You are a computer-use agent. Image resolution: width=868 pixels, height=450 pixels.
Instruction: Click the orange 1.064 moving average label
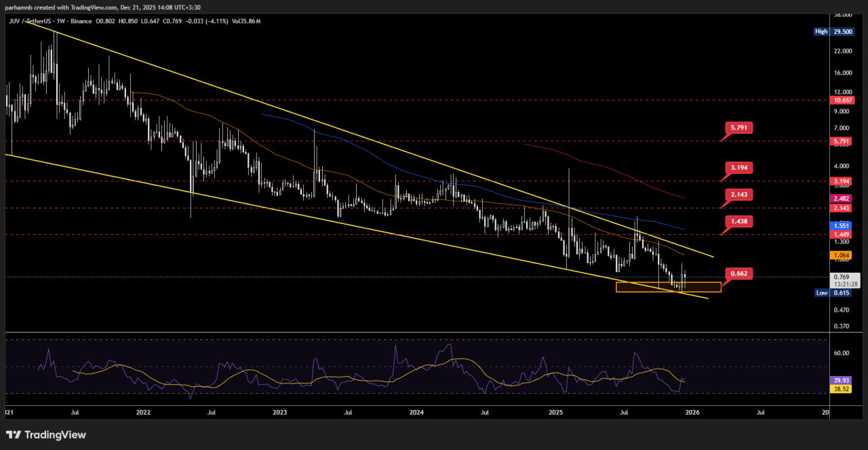842,255
